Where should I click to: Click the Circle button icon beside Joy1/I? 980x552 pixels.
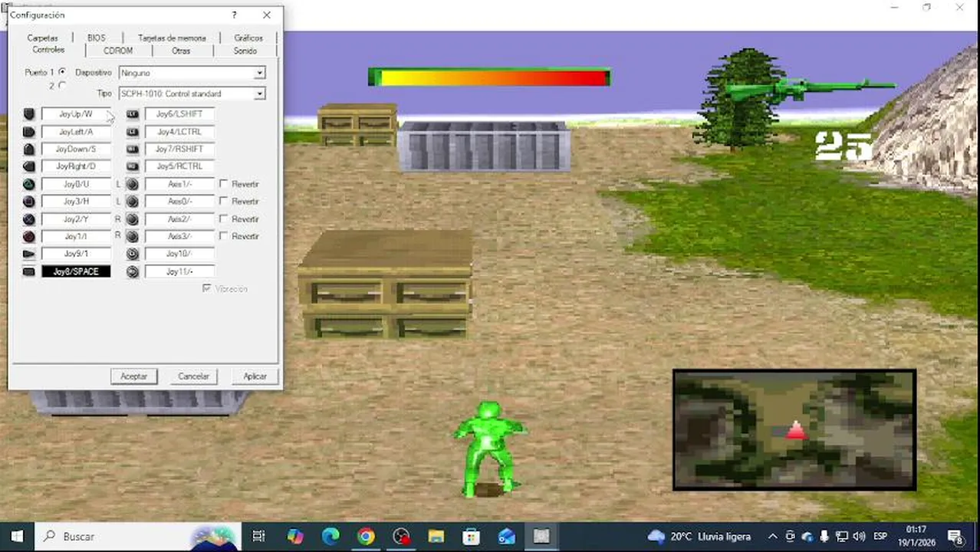click(29, 236)
